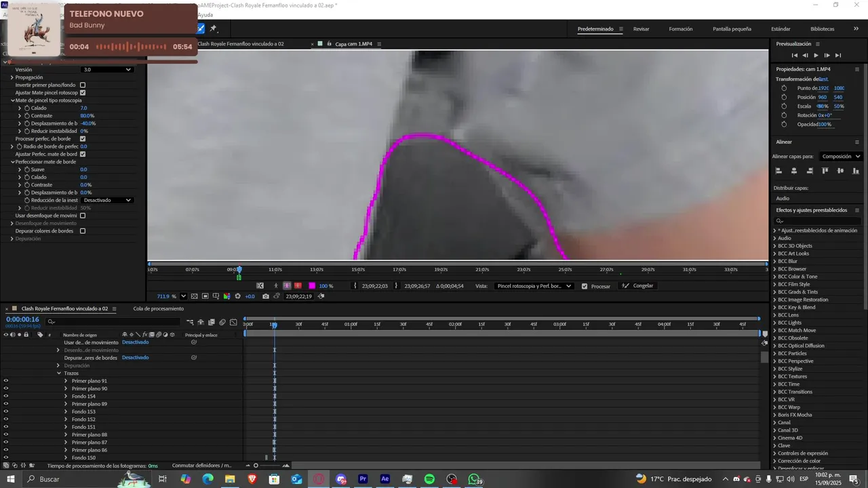
Task: Toggle motion blur icon in timeline
Action: coord(222,322)
